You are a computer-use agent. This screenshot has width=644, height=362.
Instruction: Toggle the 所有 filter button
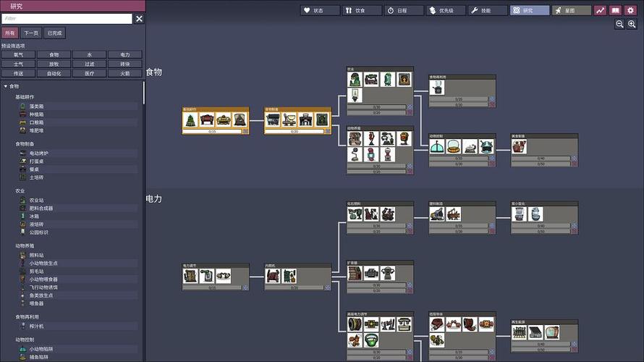coord(9,33)
